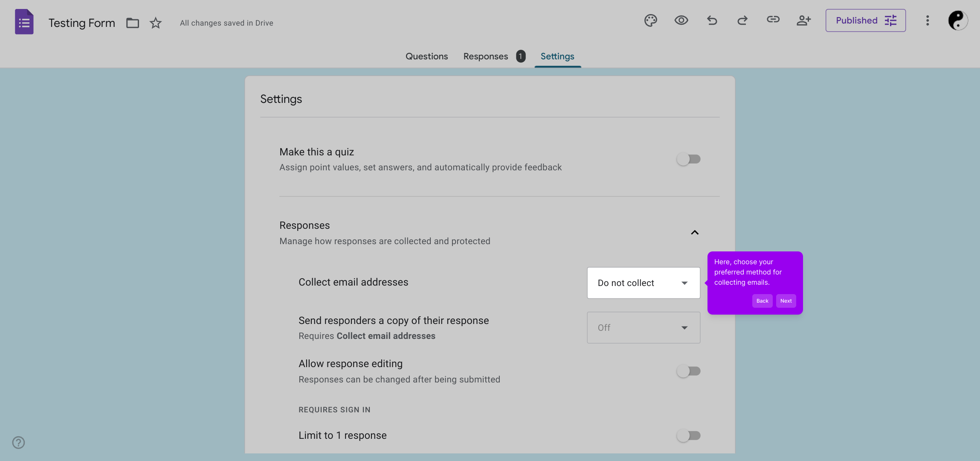Open the add collaborators icon
Viewport: 980px width, 461px height.
[x=803, y=20]
